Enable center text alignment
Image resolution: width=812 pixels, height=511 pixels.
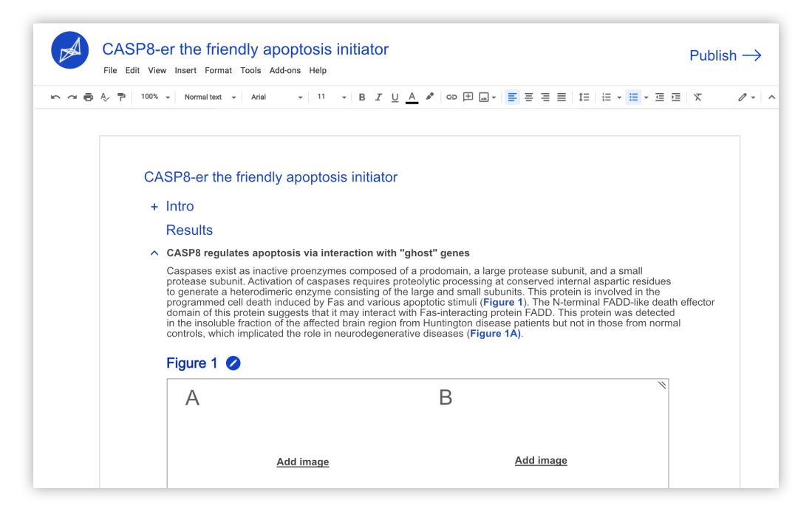[529, 97]
